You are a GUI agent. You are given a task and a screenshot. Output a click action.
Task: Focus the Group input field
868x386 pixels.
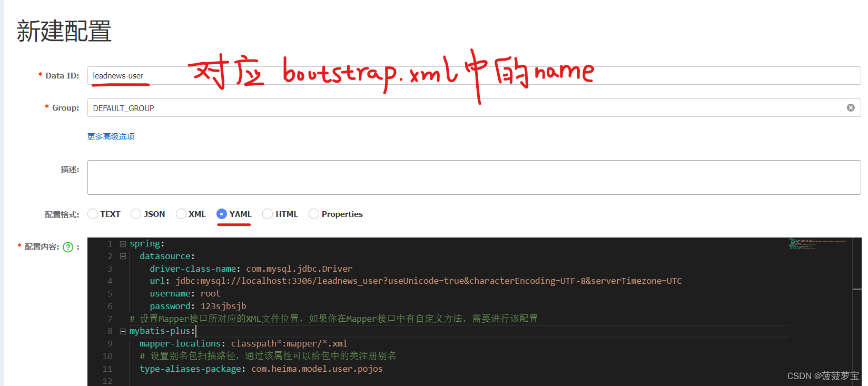(x=474, y=107)
